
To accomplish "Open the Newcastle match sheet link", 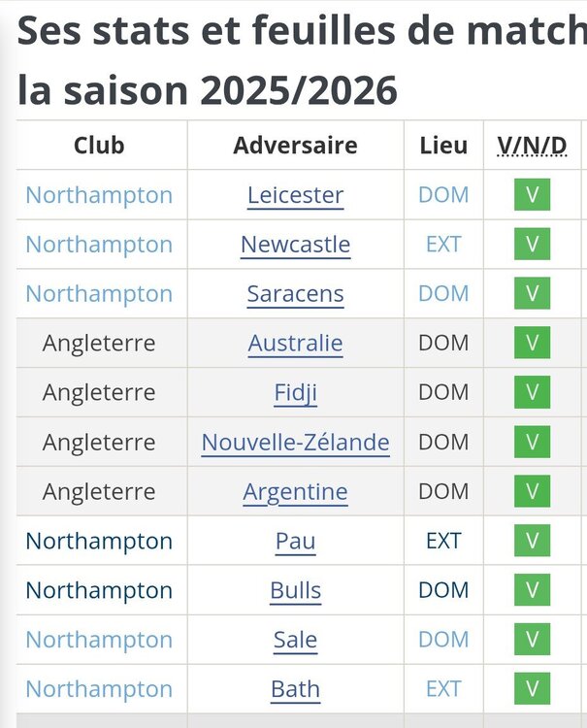I will tap(295, 245).
